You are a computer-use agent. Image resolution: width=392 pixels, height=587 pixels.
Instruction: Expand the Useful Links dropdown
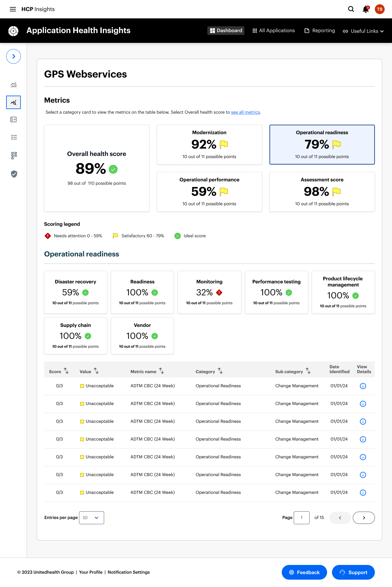363,31
